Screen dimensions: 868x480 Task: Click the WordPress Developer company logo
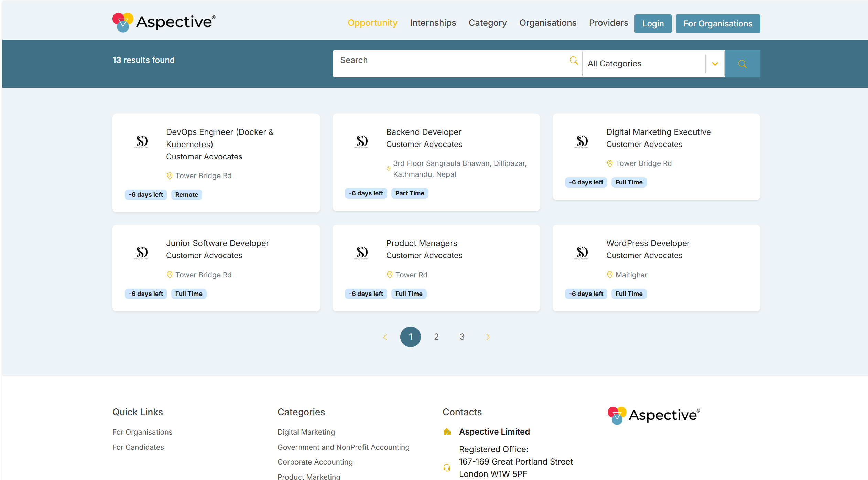pos(581,253)
